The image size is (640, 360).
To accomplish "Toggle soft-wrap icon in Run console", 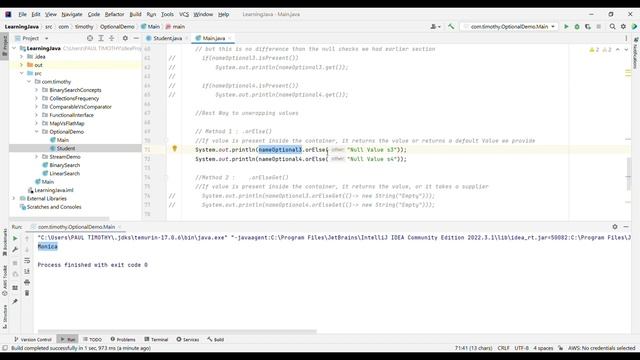I will (x=27, y=260).
